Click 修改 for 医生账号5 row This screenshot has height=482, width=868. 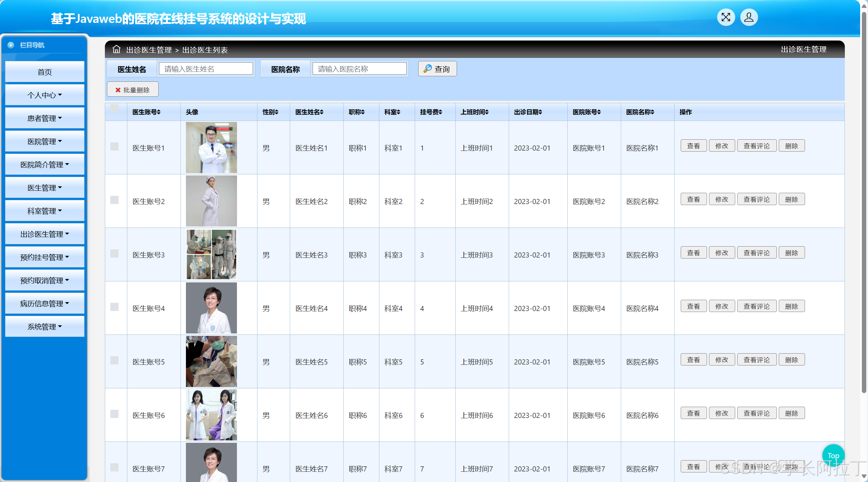click(x=722, y=360)
